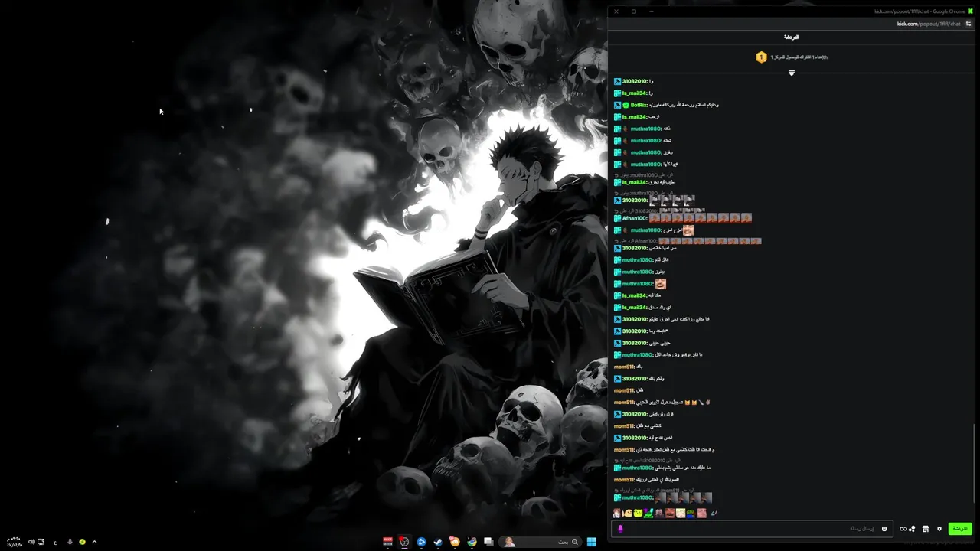Open the Kick shop storefront icon
The height and width of the screenshot is (551, 980).
[x=926, y=529]
